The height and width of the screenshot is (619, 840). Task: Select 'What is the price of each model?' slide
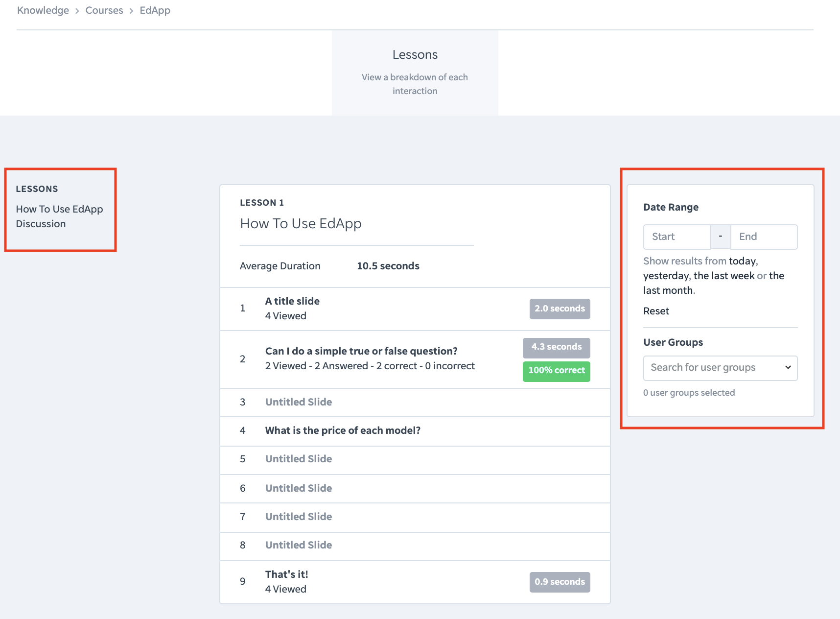point(415,431)
